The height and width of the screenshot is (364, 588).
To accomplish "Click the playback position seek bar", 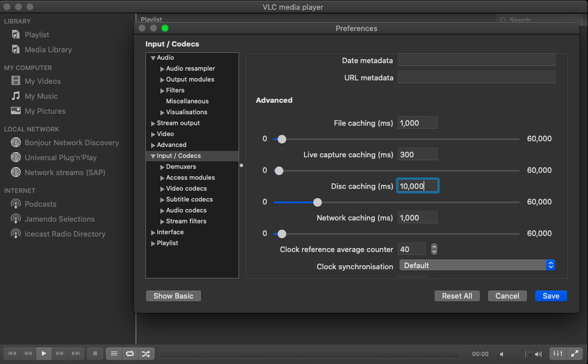I will tap(310, 354).
